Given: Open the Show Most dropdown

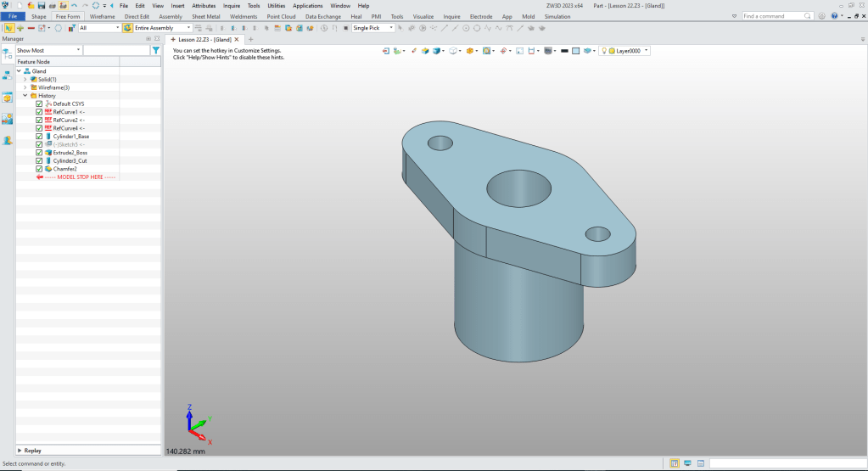Looking at the screenshot, I should 48,51.
